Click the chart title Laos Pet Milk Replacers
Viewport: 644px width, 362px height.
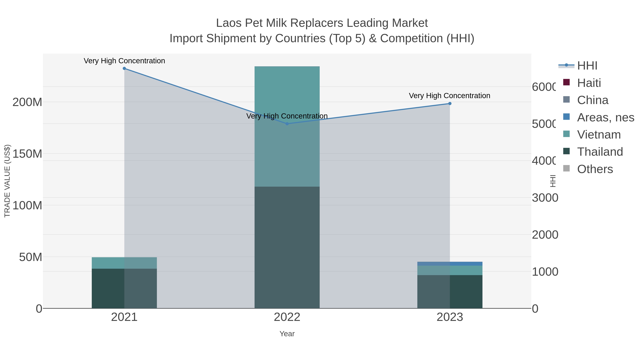pyautogui.click(x=322, y=23)
